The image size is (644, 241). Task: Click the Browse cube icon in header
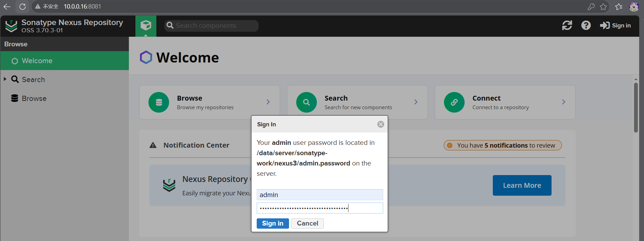tap(146, 25)
